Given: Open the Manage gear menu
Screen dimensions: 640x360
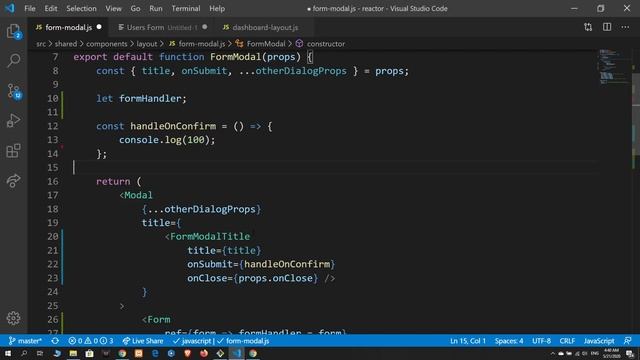Looking at the screenshot, I should (x=13, y=318).
